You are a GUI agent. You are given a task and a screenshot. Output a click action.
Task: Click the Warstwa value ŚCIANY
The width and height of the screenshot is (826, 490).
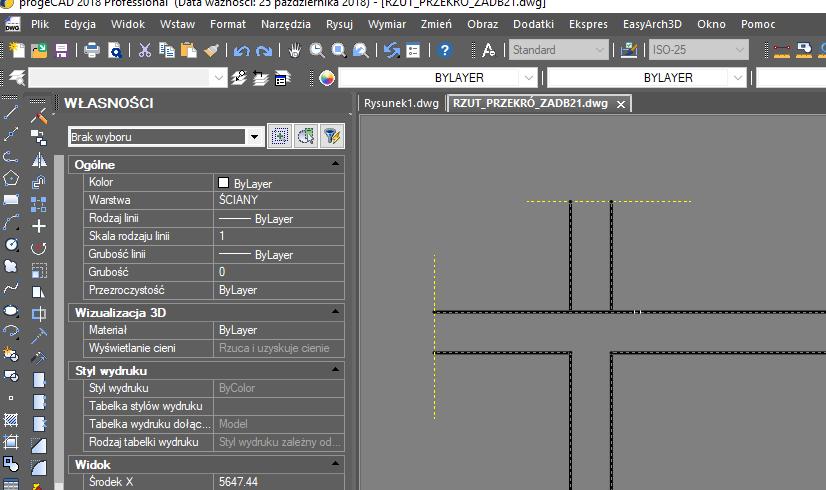point(279,200)
